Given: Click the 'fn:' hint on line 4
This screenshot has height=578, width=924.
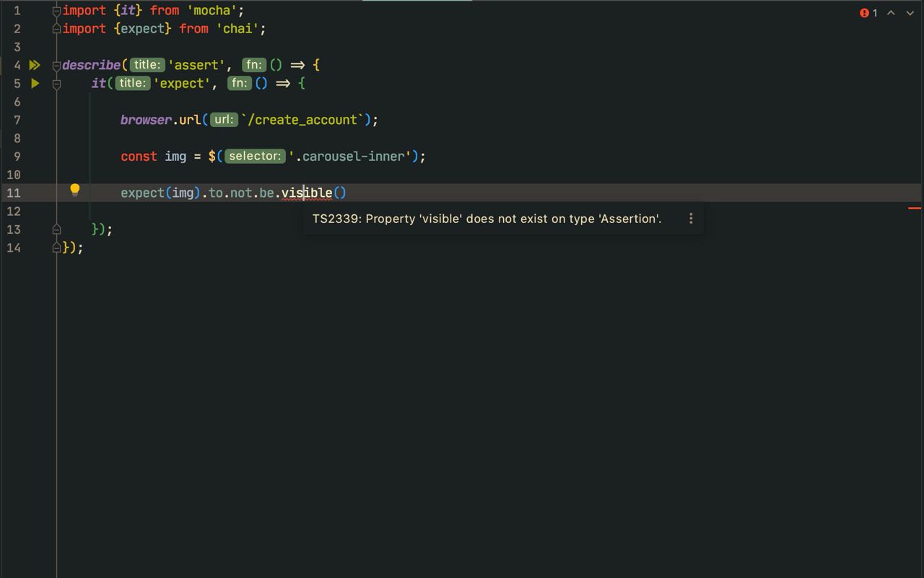Looking at the screenshot, I should click(254, 65).
